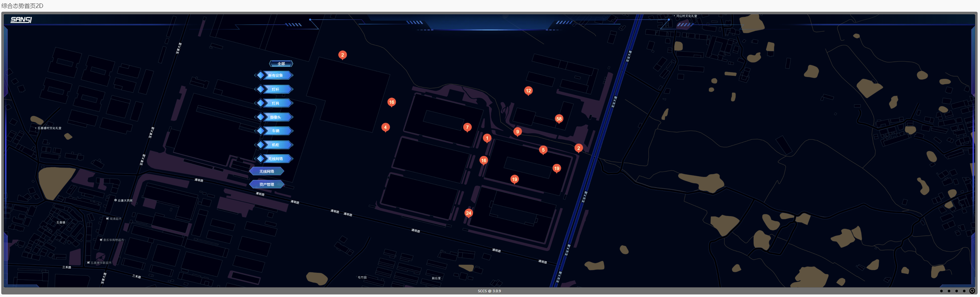Open cluster marker 9 on the map

517,132
